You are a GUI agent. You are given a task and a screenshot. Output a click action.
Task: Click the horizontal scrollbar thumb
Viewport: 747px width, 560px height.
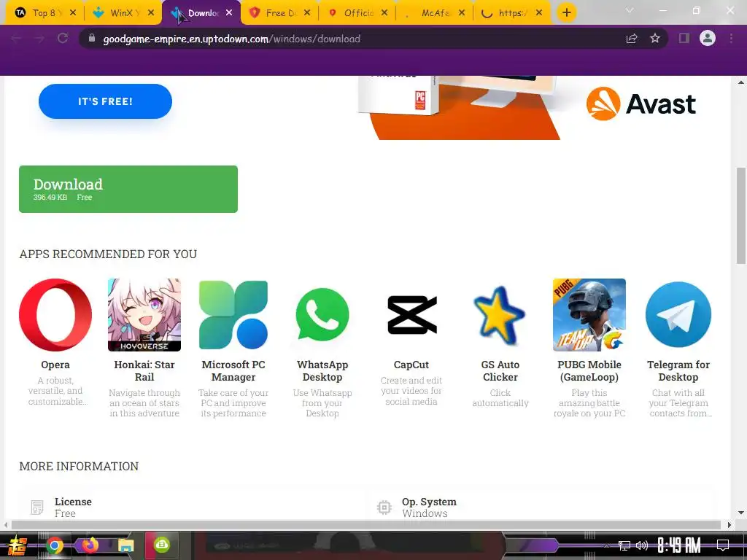(x=366, y=525)
